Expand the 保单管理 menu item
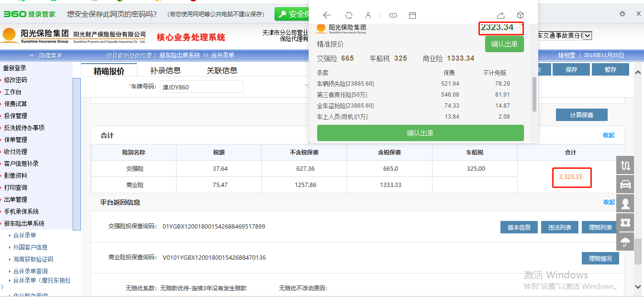Screen dimensions: 644x297 click(x=15, y=140)
